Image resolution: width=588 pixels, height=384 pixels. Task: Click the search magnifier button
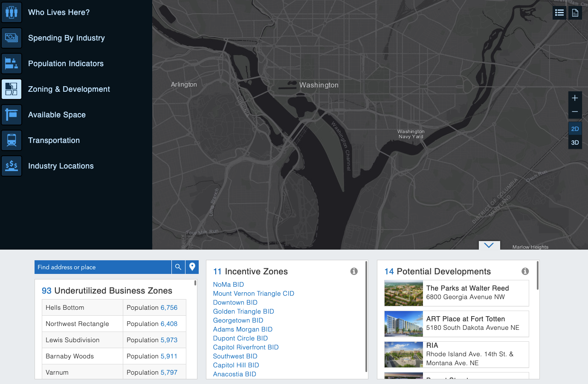coord(178,267)
